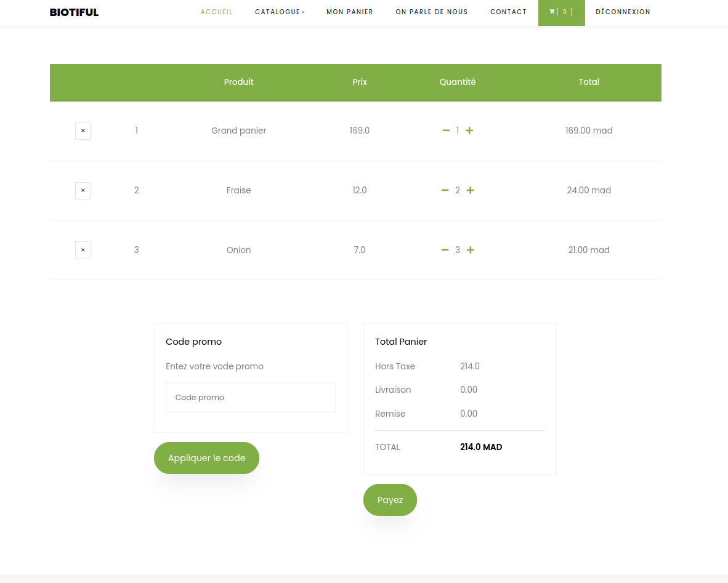Click the price 12.0

359,190
